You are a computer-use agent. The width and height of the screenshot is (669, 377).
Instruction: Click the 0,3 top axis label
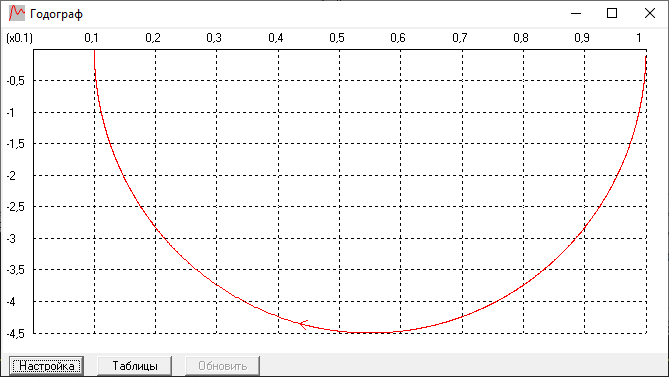pos(214,38)
